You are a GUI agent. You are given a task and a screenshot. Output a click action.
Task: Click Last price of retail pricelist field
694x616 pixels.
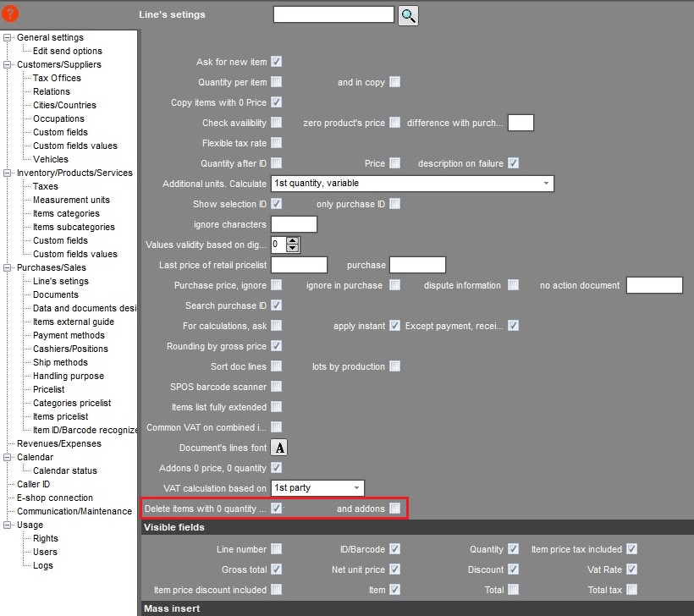pos(299,265)
